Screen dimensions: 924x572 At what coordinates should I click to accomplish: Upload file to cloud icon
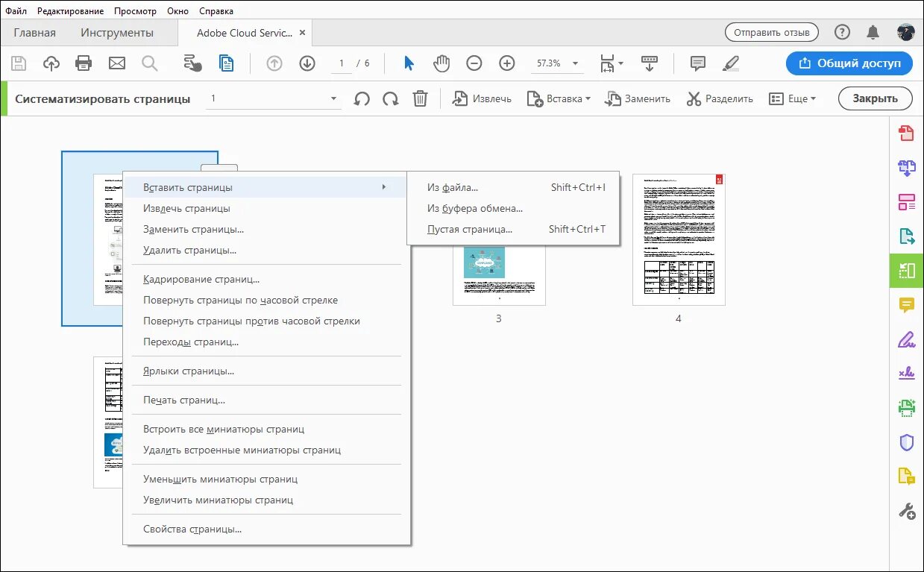tap(51, 63)
